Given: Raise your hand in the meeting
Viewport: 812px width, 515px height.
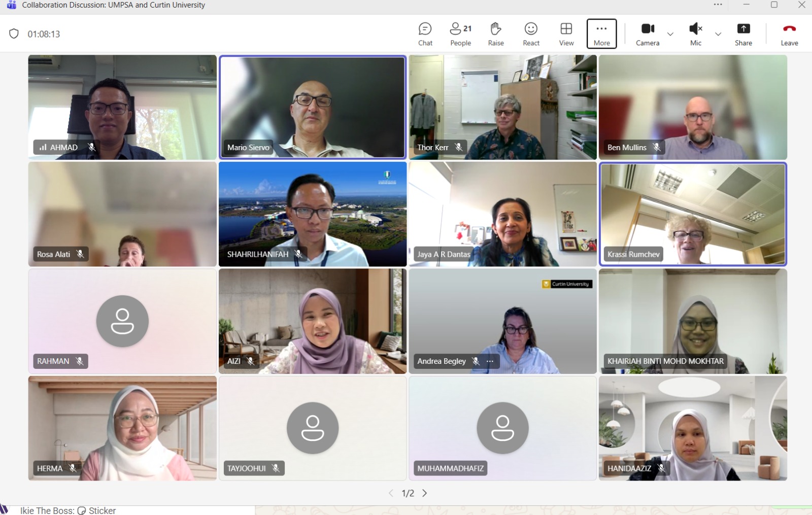Looking at the screenshot, I should [x=495, y=34].
